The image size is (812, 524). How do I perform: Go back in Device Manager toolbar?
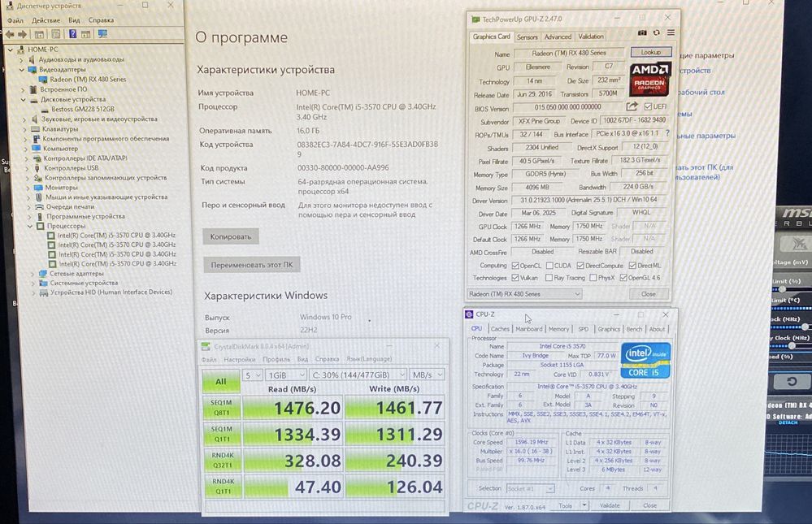10,34
